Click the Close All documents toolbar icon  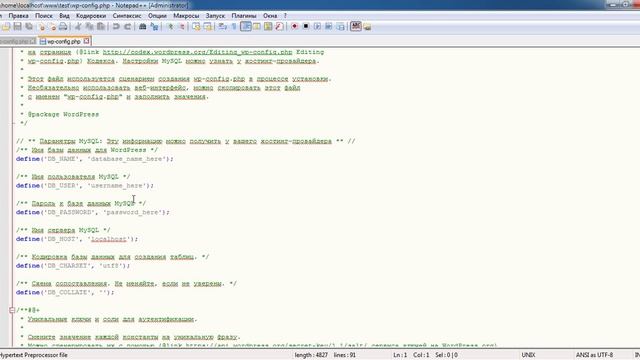pos(53,27)
